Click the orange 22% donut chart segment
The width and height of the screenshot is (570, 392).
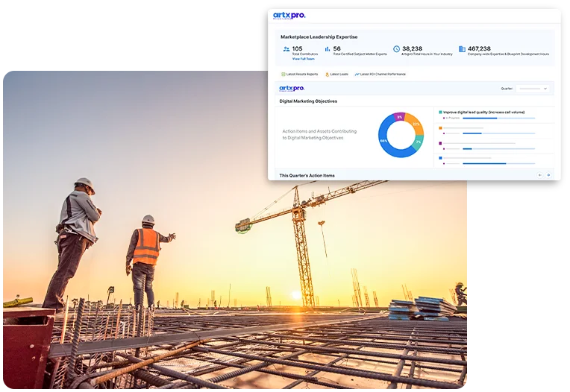click(x=416, y=124)
